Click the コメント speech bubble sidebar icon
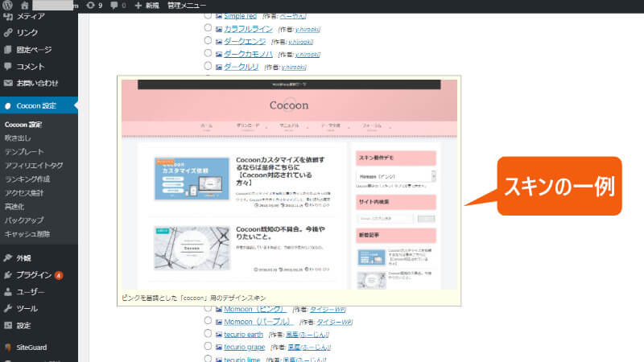The image size is (644, 362). (8, 66)
